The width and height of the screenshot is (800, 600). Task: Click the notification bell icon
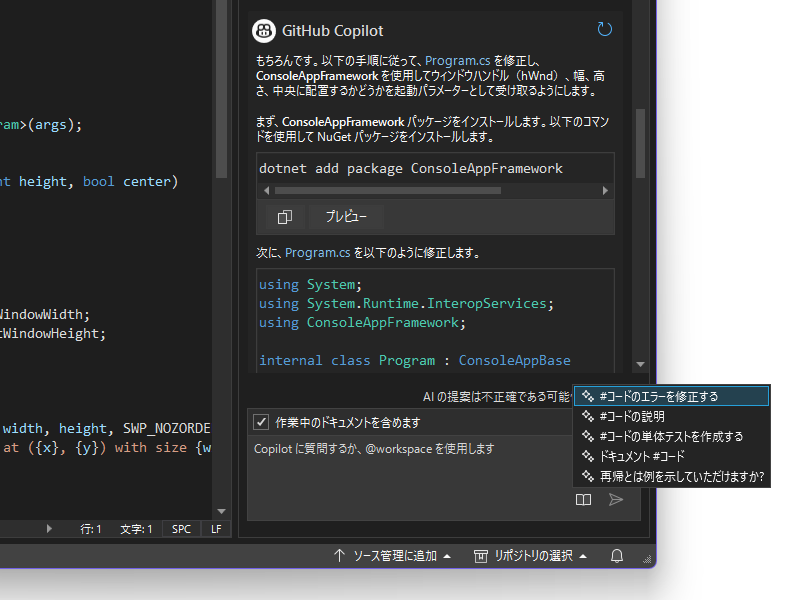click(616, 556)
